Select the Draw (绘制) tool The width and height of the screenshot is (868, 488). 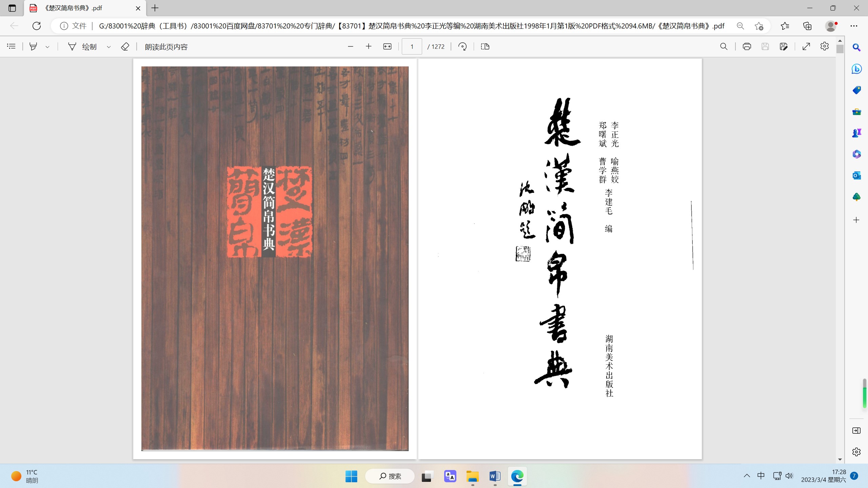(x=83, y=46)
